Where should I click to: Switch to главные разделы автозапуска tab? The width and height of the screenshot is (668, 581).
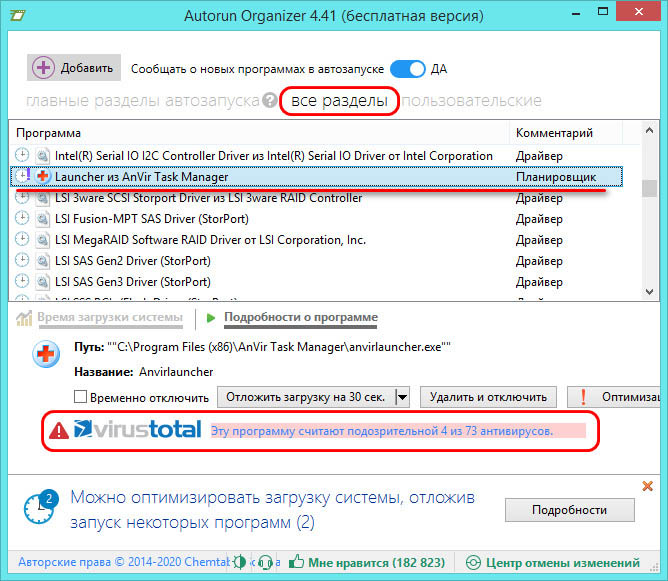(x=143, y=101)
